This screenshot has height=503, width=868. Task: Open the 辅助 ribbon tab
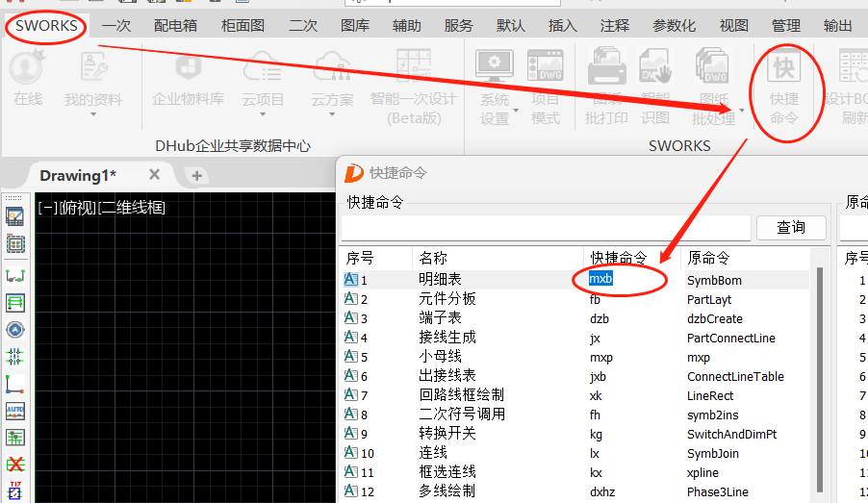pyautogui.click(x=406, y=25)
